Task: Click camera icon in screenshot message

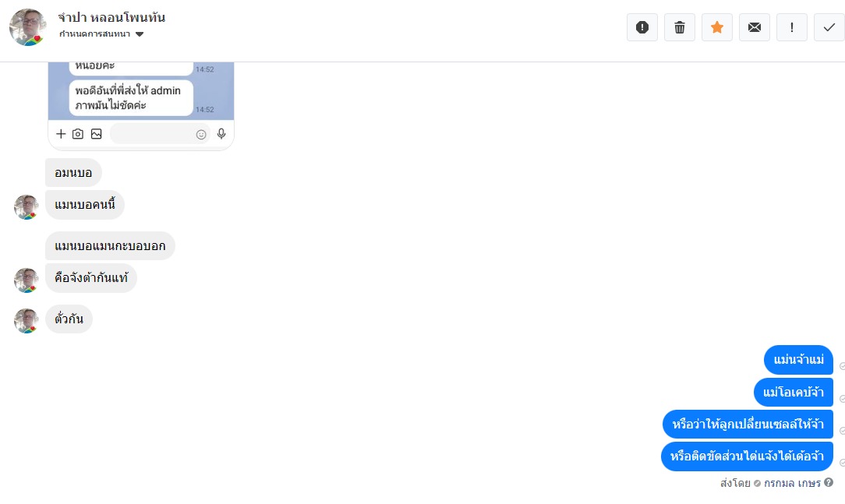Action: [x=78, y=133]
